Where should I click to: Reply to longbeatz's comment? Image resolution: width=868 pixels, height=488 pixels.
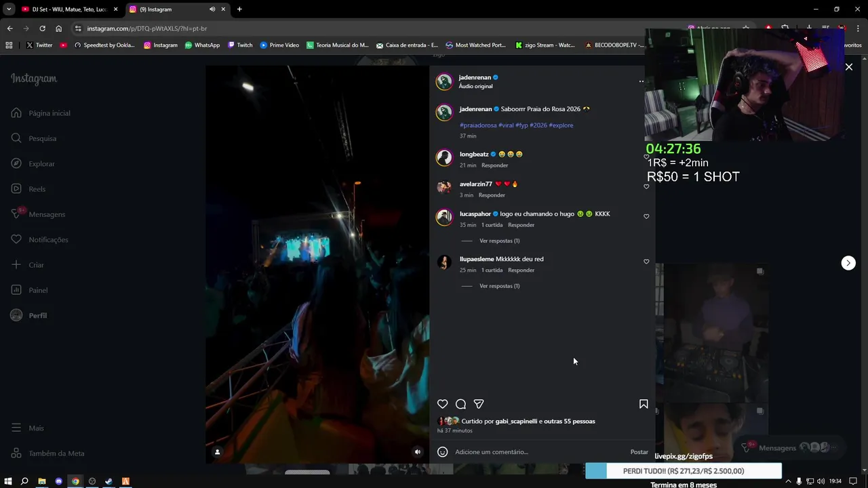click(x=494, y=165)
